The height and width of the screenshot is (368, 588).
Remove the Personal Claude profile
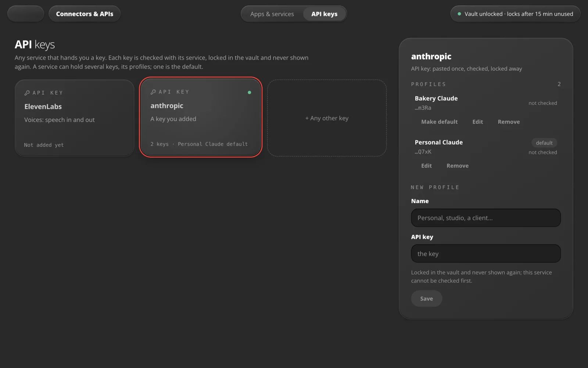point(458,166)
